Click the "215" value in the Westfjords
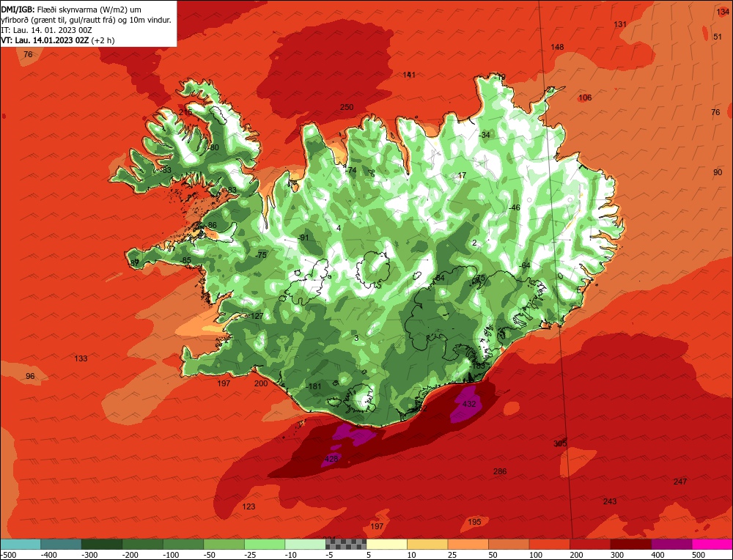733x560 pixels. [185, 112]
